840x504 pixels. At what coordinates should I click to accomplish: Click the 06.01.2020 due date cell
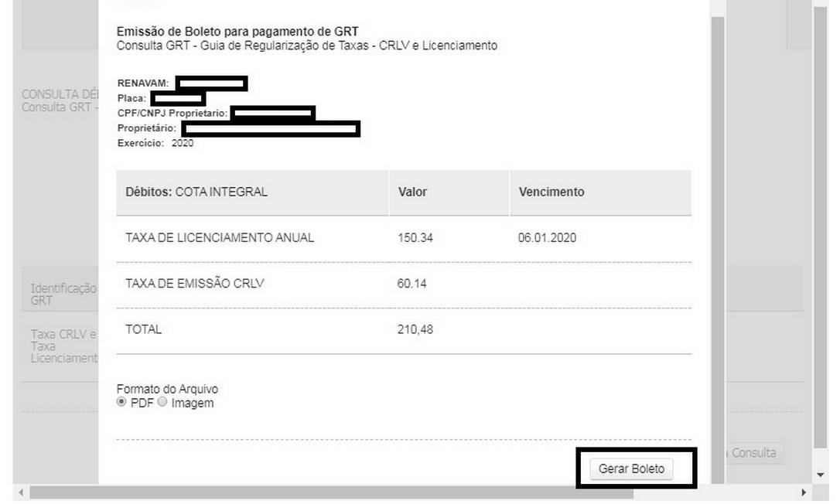[x=547, y=238]
